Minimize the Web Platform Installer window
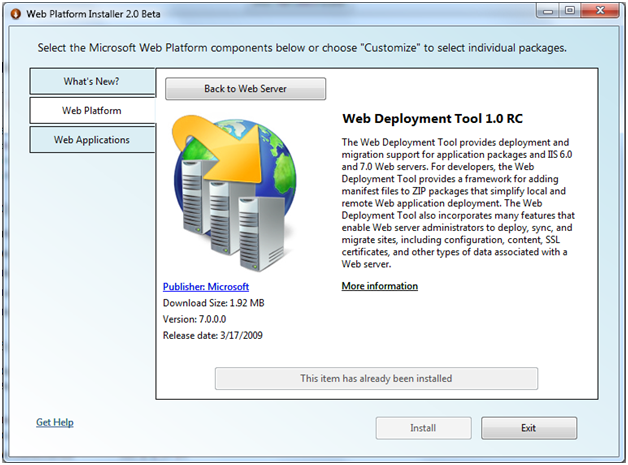Viewport: 628px width, 465px height. pyautogui.click(x=548, y=11)
